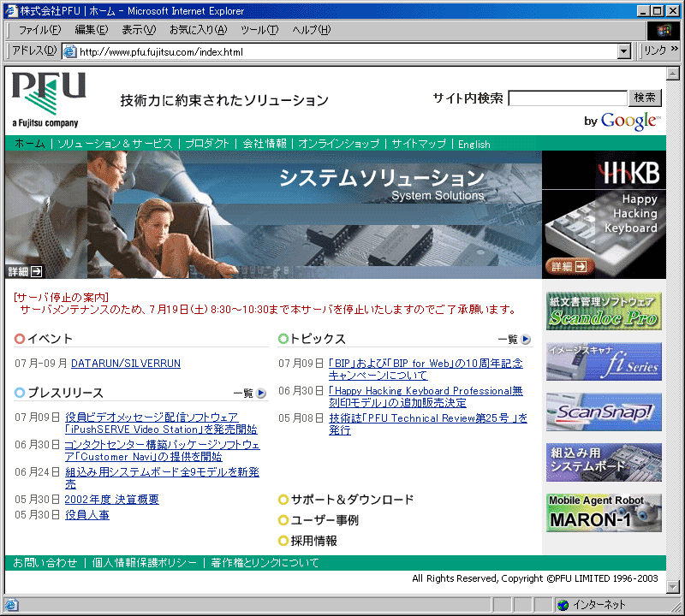The height and width of the screenshot is (616, 685).
Task: Open the お問い合わせ footer link
Action: click(45, 563)
